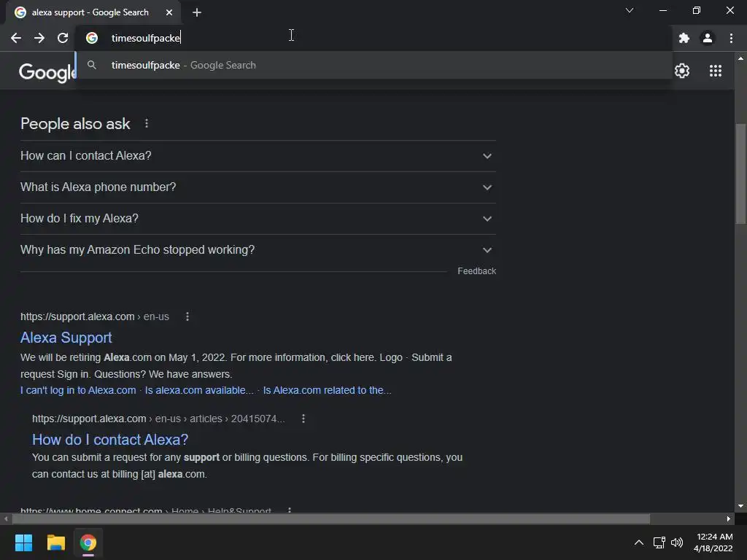
Task: Open more options for support.alexa.com result
Action: point(187,316)
